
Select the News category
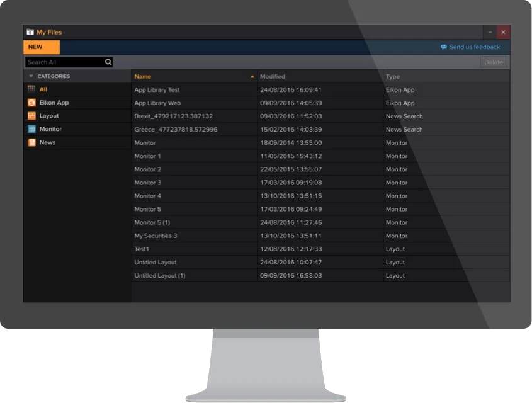tap(47, 142)
